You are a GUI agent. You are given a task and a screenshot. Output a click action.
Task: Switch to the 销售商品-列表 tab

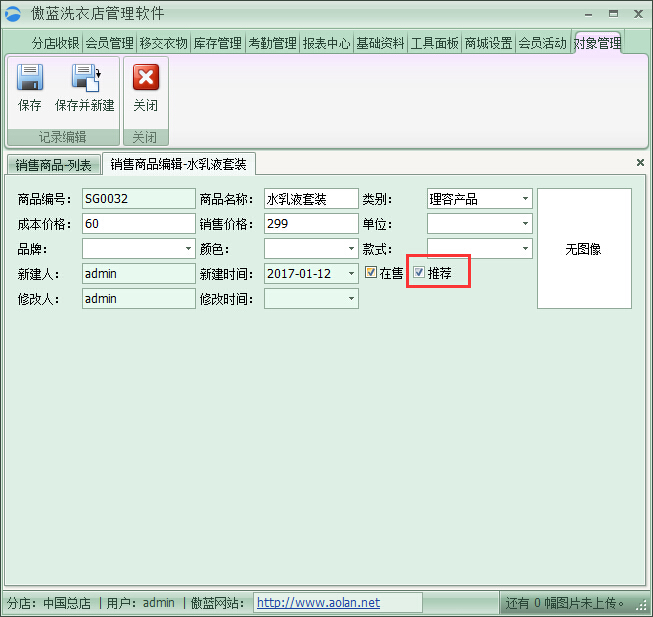tap(53, 164)
